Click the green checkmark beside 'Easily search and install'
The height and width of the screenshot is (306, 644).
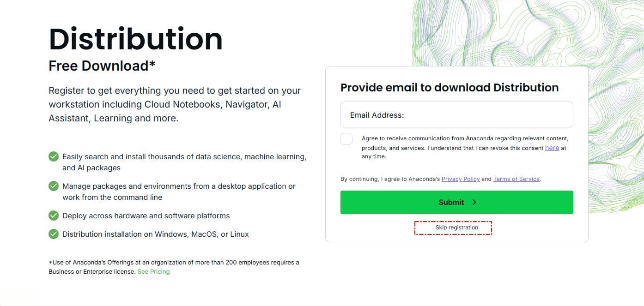click(54, 156)
